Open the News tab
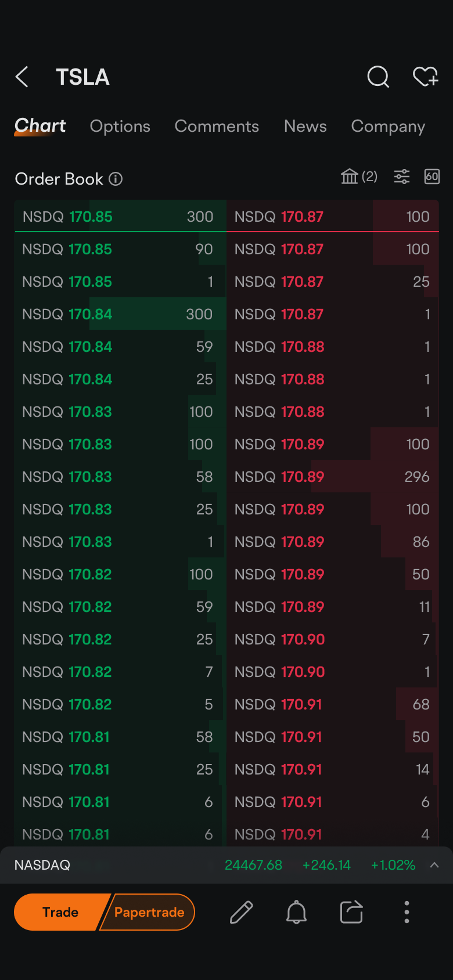This screenshot has width=453, height=980. coord(305,127)
